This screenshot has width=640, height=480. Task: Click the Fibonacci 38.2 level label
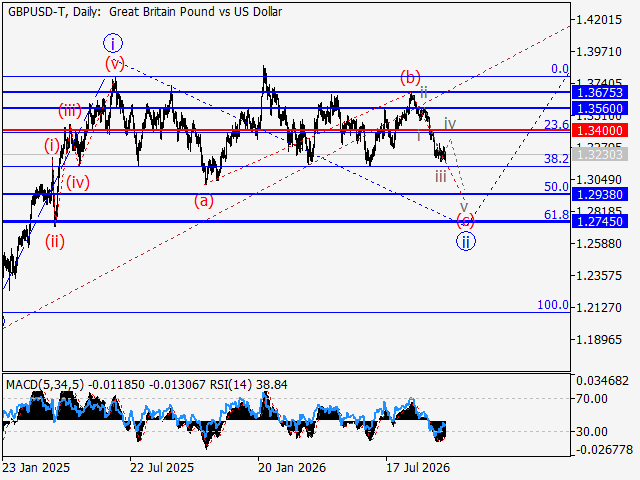[x=556, y=159]
